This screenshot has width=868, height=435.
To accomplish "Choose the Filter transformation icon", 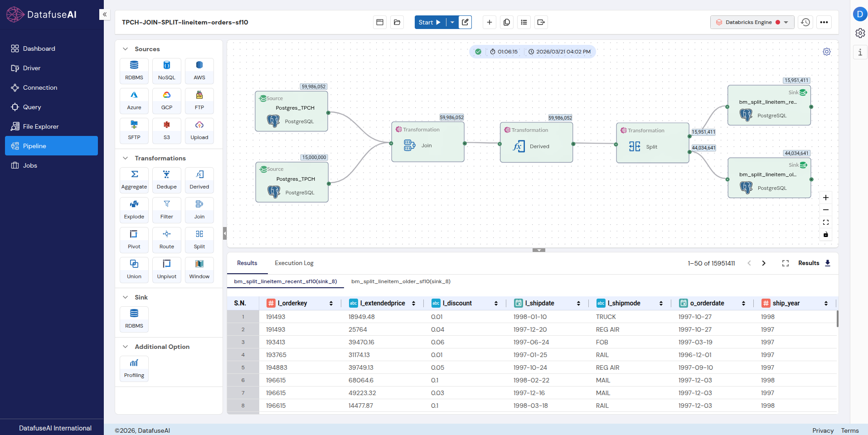I will point(167,210).
